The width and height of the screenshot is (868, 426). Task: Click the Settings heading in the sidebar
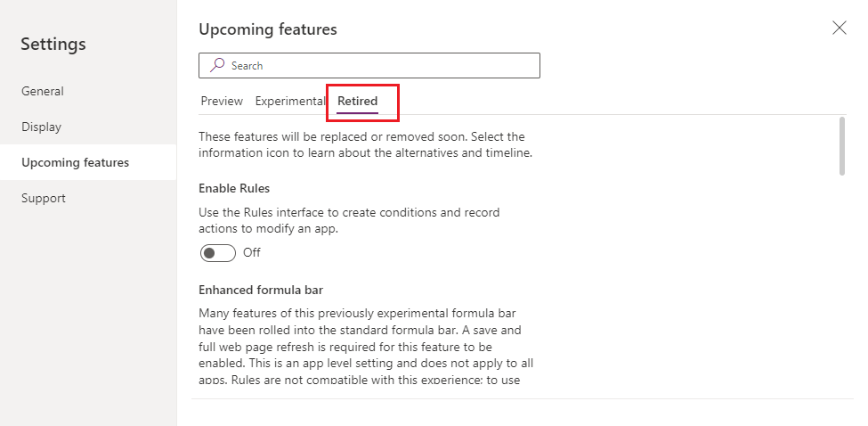pos(53,44)
